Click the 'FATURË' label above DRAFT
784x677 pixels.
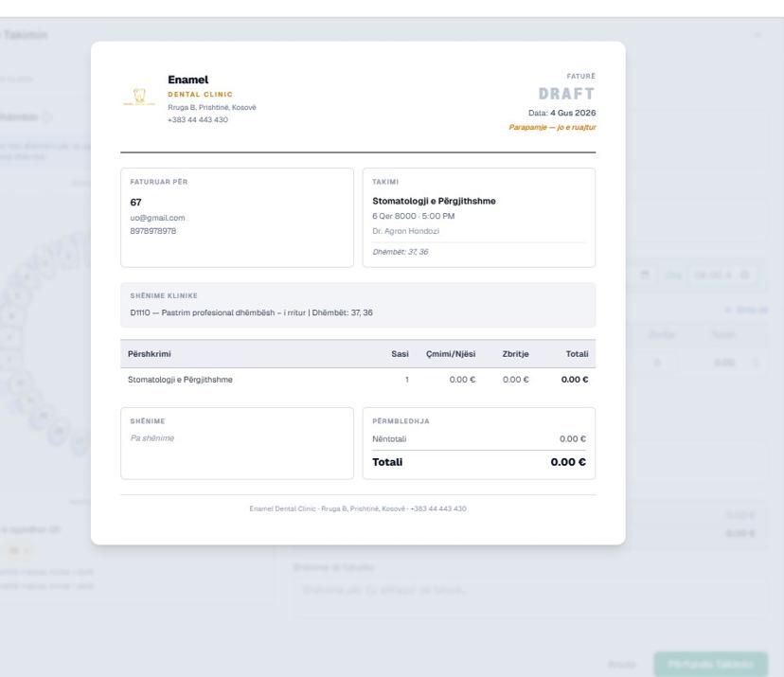point(581,76)
